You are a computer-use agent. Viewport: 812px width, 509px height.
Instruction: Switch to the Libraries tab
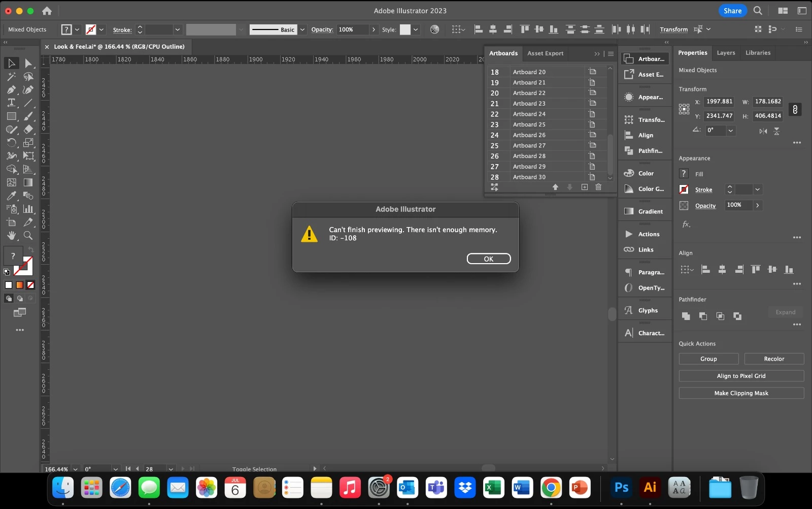758,53
